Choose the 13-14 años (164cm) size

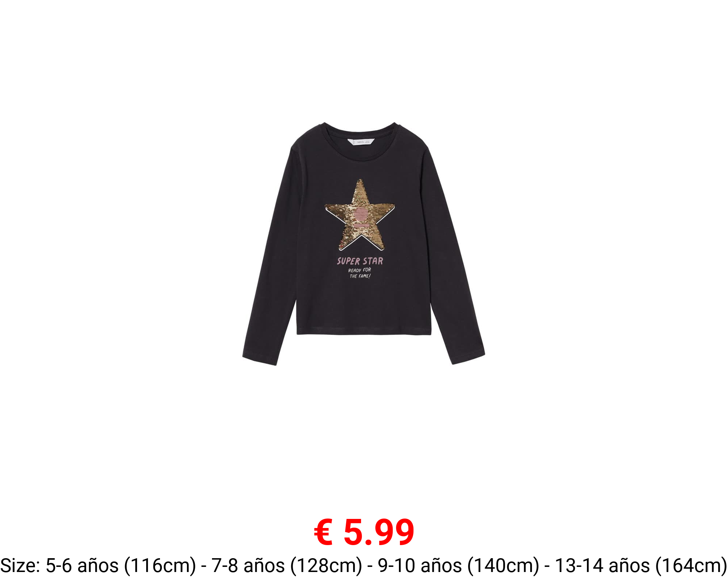(x=641, y=566)
